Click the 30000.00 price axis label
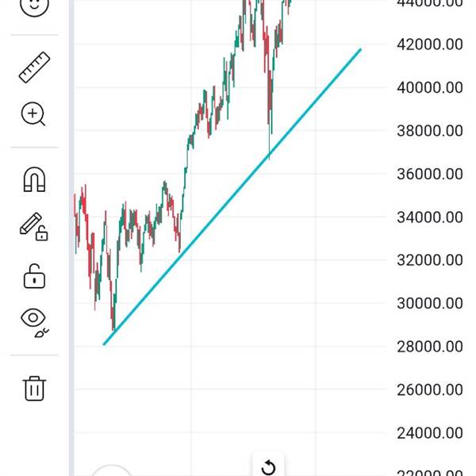Image resolution: width=476 pixels, height=476 pixels. click(429, 303)
